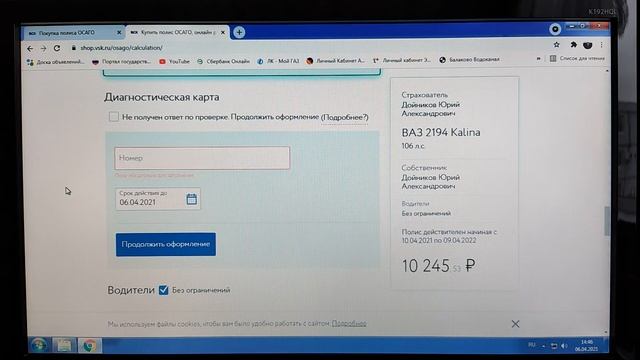This screenshot has height=360, width=640.
Task: Open 'ЛК - Мой ГАЗ' bookmark
Action: click(278, 61)
